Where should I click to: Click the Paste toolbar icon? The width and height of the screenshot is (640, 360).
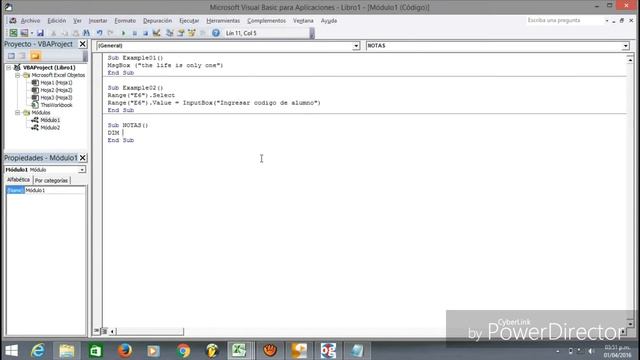[x=76, y=33]
